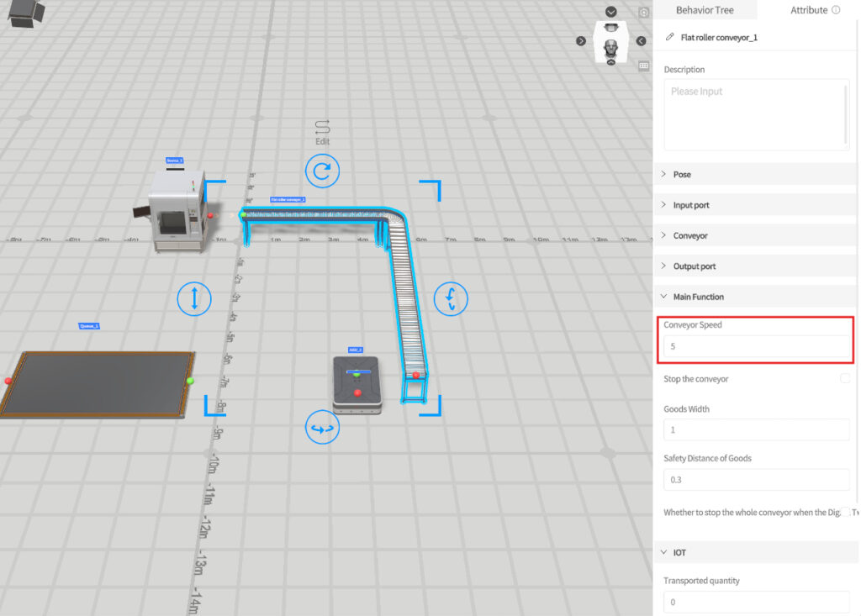Expand the Conveyor section
861x616 pixels.
click(x=756, y=235)
